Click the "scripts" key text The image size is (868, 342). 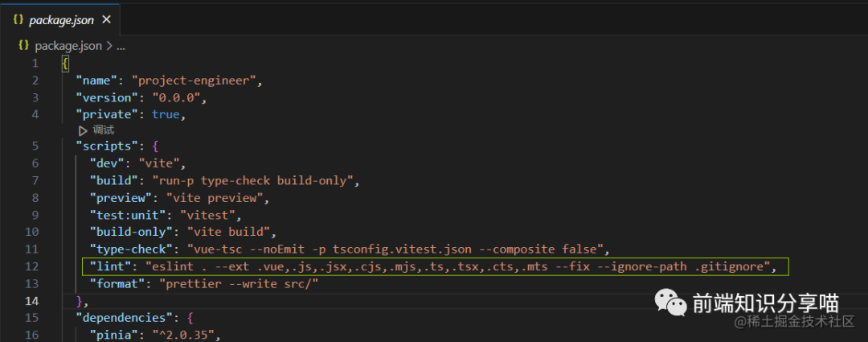click(107, 147)
